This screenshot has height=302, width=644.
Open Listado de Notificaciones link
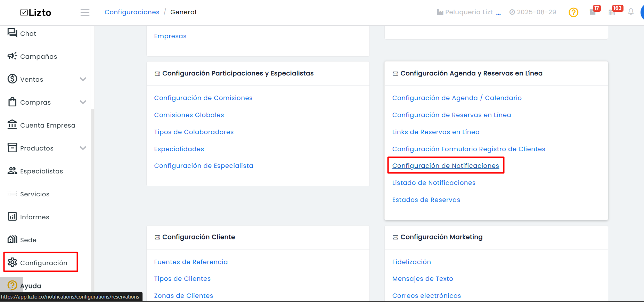434,183
